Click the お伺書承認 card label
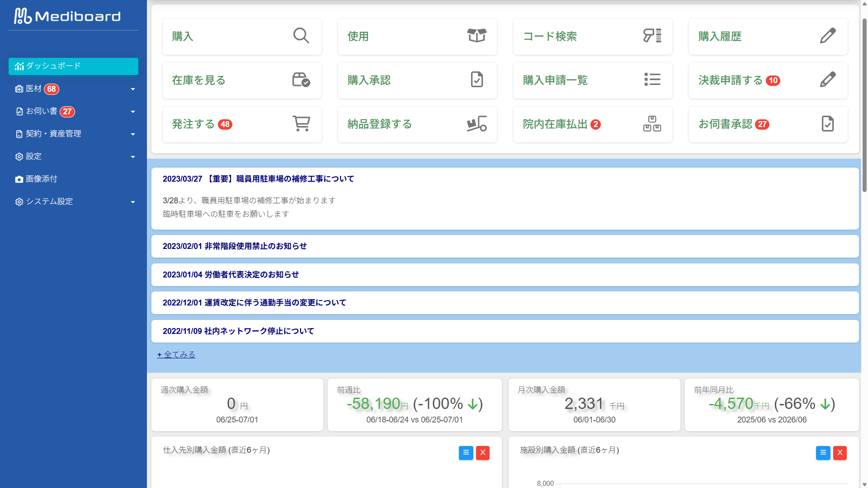Image resolution: width=868 pixels, height=488 pixels. [725, 124]
